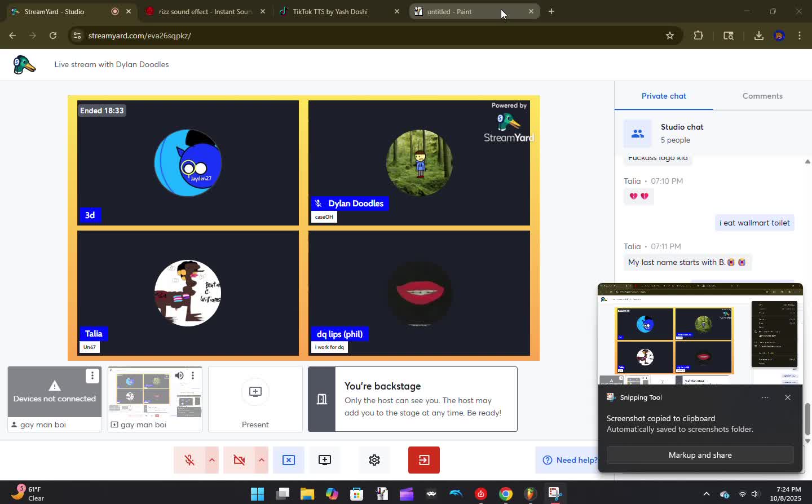Open the Present card in backstage

point(255,399)
